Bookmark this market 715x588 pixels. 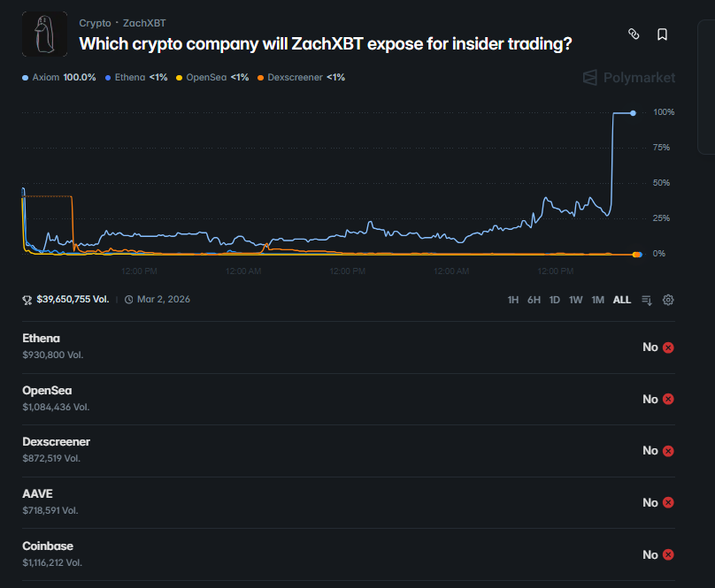(662, 34)
